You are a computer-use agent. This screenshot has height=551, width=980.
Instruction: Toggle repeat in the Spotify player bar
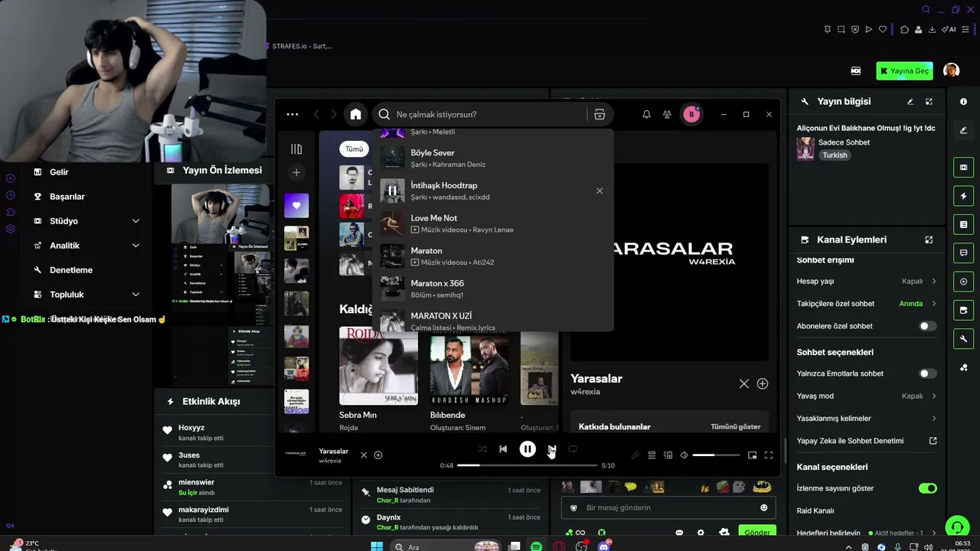coord(573,449)
